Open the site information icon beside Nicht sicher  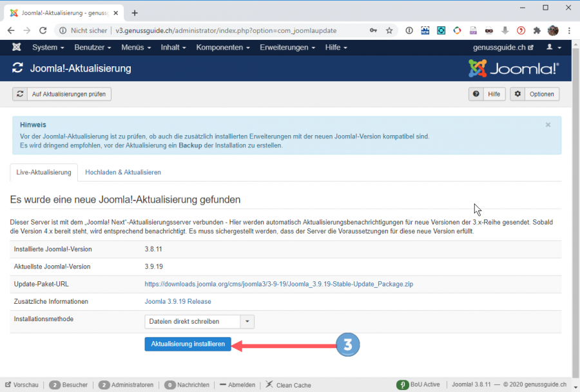click(63, 31)
